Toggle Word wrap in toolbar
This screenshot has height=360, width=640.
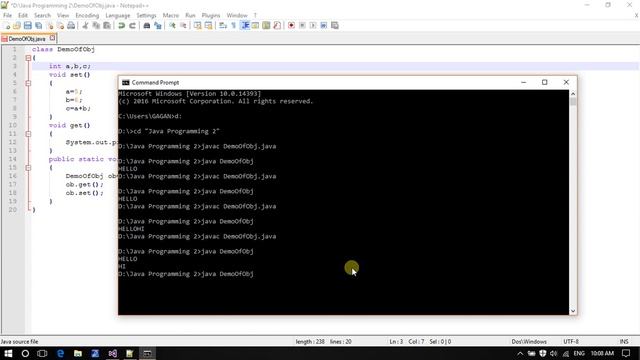(223, 25)
